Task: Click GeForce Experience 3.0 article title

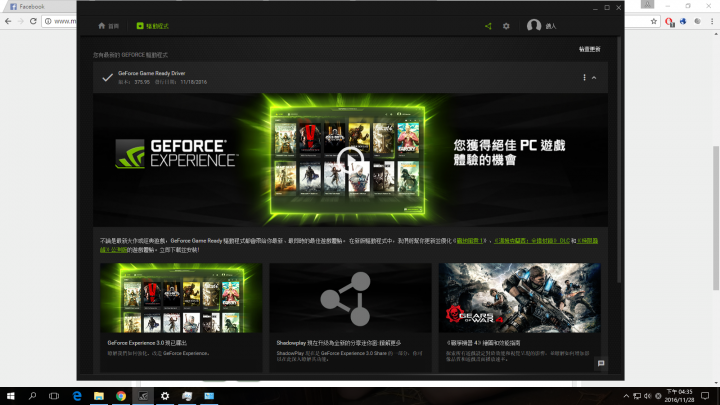Action: (147, 343)
